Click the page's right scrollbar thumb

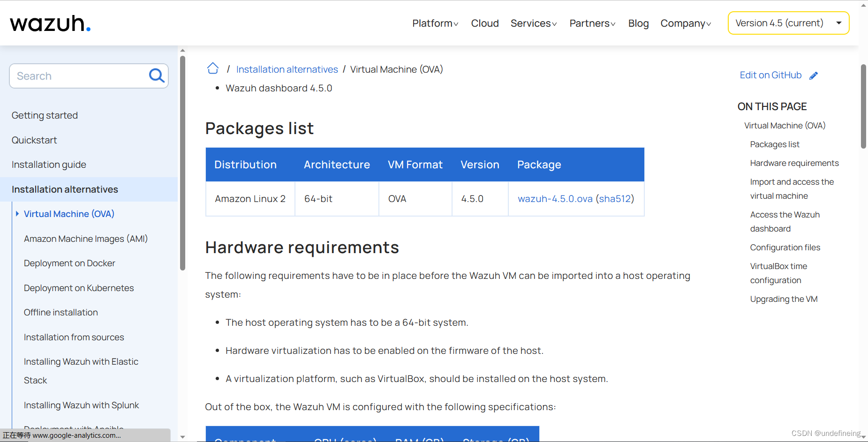tap(863, 106)
